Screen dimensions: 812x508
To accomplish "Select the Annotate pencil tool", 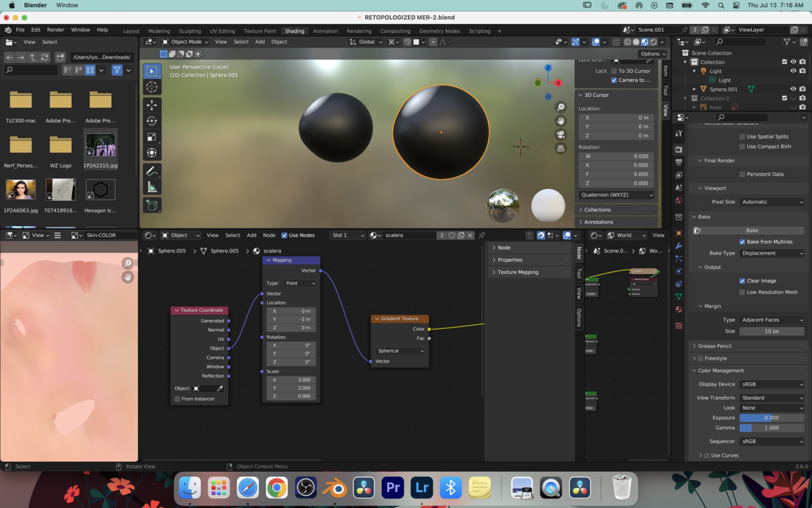I will pos(152,171).
